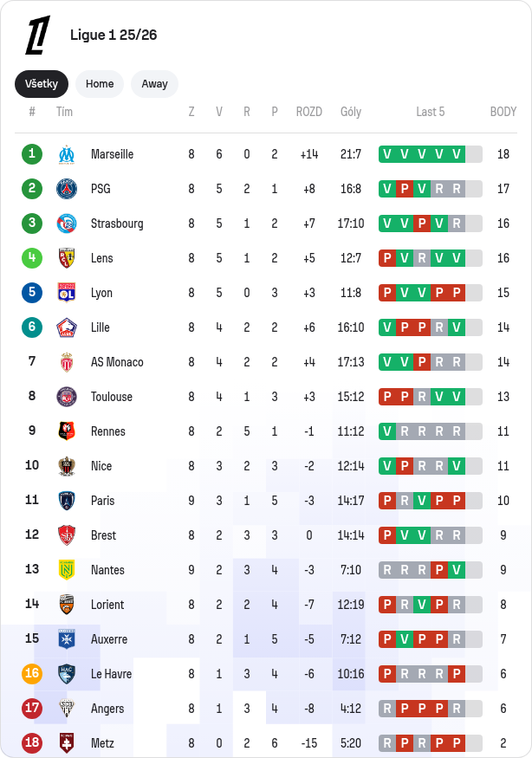
Task: Click the Ligue 1 logo icon
Action: [37, 35]
